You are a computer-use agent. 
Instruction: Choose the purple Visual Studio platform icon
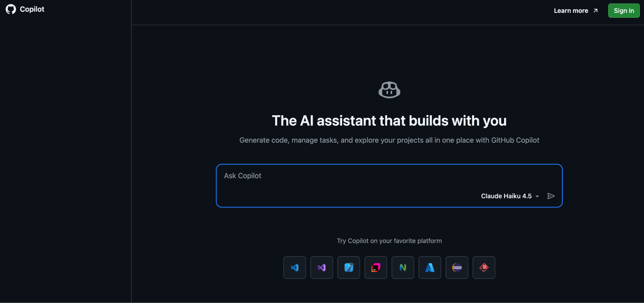(x=322, y=268)
